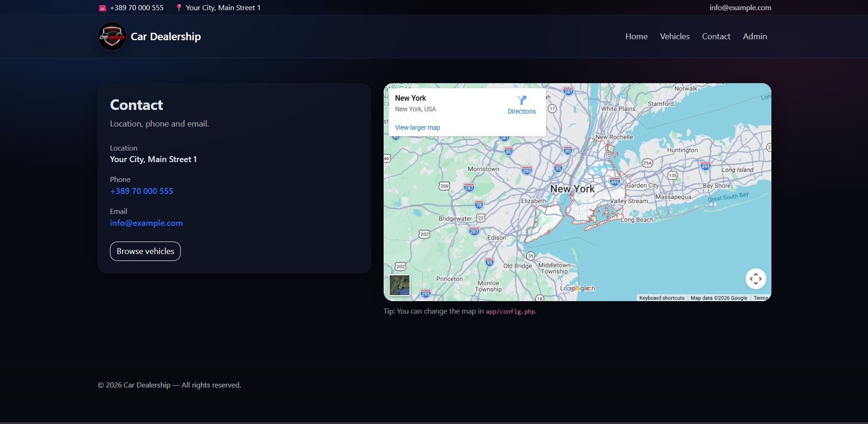Go to the Contact nav link

tap(716, 36)
